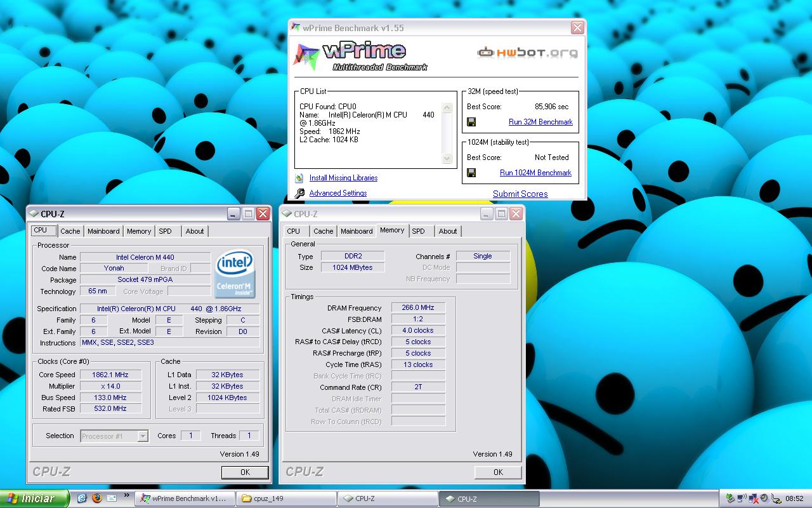The width and height of the screenshot is (812, 508).
Task: Switch to Cache tab in left CPU-Z window
Action: pos(70,231)
